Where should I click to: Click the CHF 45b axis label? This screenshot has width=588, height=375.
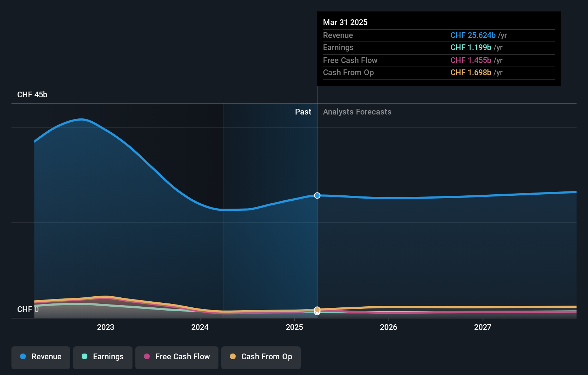32,94
